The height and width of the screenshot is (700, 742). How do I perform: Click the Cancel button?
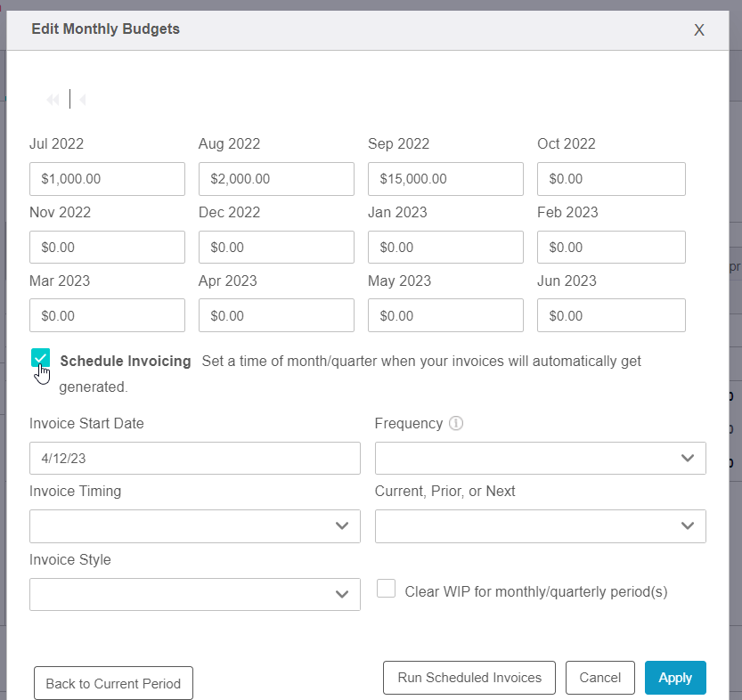pos(599,678)
